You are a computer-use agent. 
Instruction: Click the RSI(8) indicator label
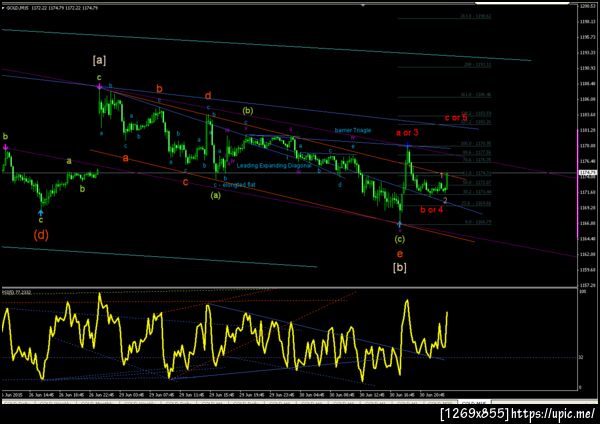click(x=17, y=292)
